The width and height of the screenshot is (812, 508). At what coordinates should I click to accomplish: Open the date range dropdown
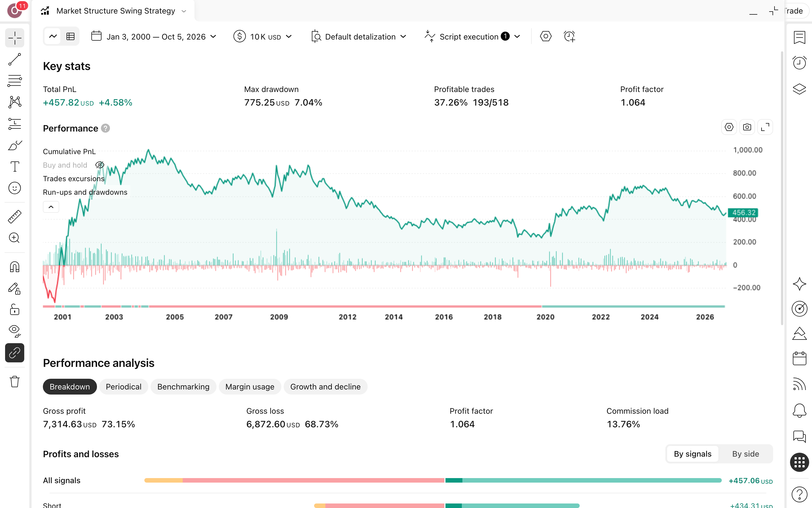point(154,37)
